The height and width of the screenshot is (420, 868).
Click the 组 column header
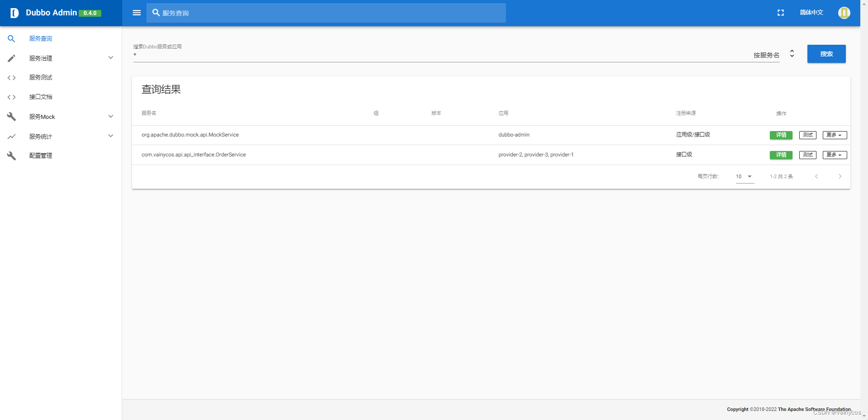(x=376, y=113)
